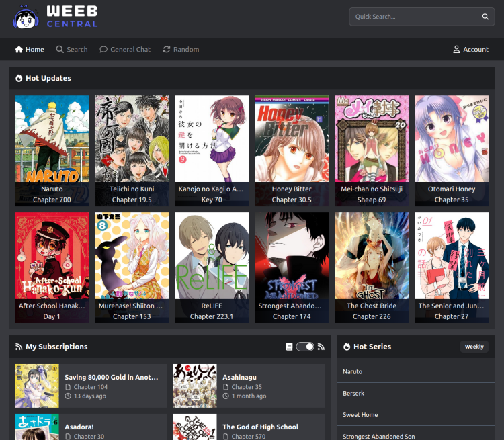Open the Naruto Chapter 700 cover
The width and height of the screenshot is (504, 440).
click(x=52, y=150)
